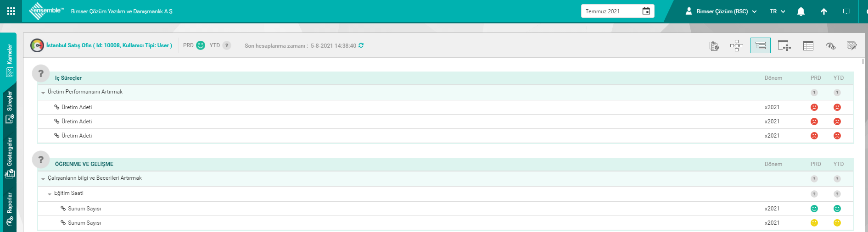Viewport: 868px width, 232px height.
Task: Open the Karneler side tab
Action: click(x=10, y=60)
